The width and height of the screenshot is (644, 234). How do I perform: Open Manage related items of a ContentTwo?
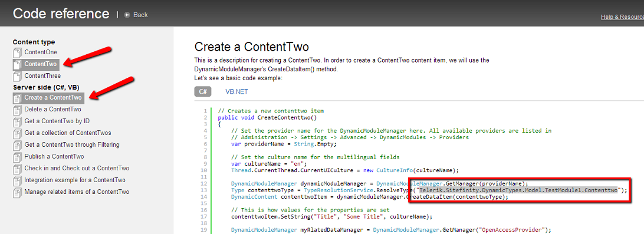(77, 192)
